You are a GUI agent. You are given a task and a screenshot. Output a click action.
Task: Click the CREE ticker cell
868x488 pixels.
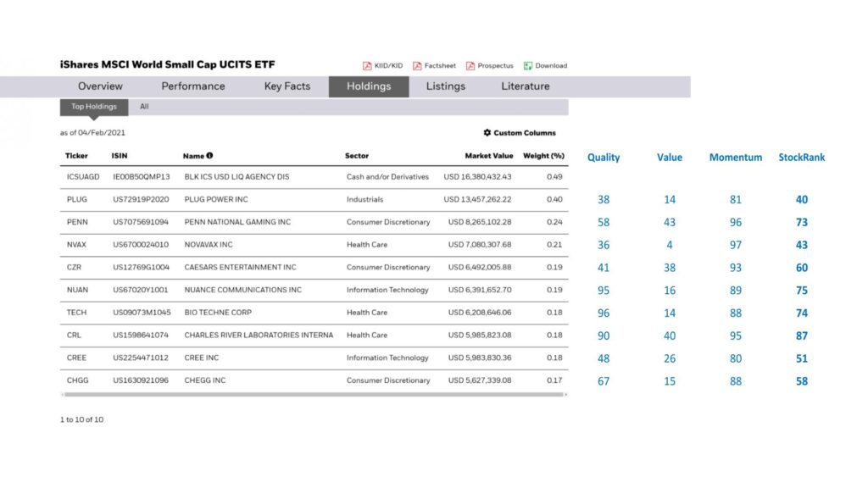77,358
